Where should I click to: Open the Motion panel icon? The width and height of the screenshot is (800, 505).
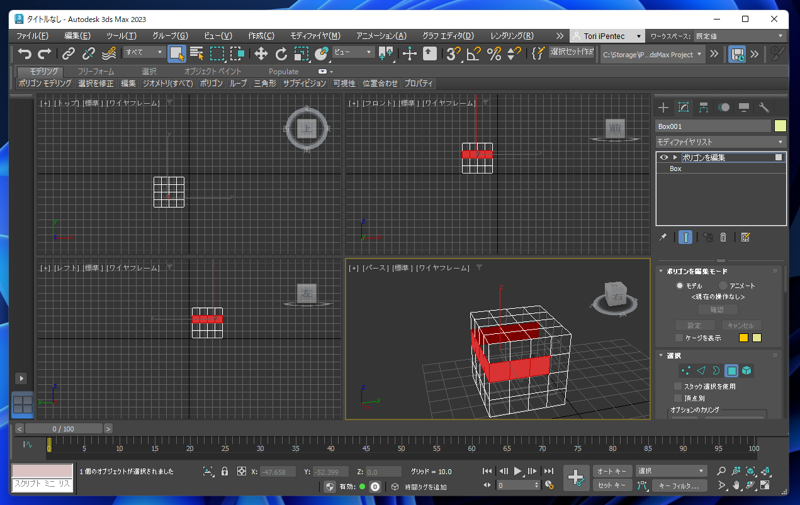click(723, 107)
